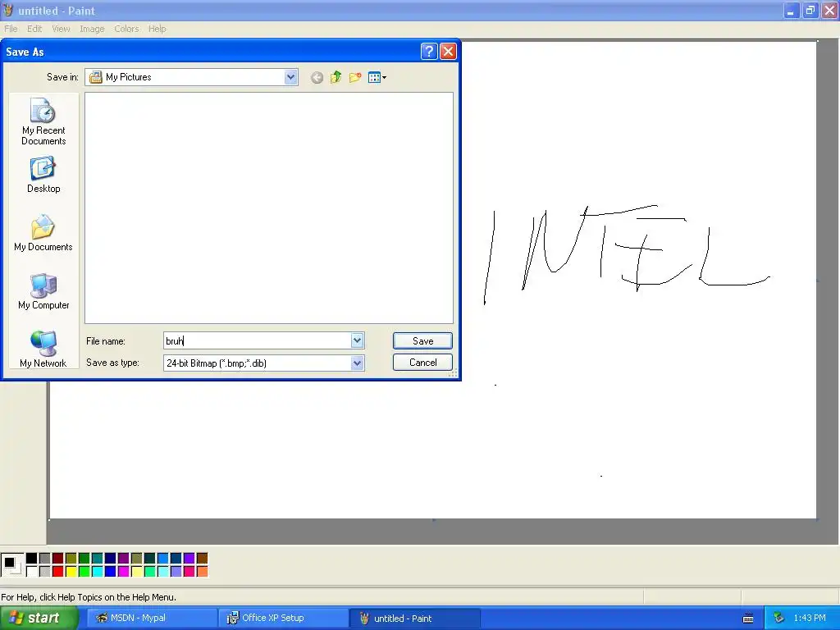The height and width of the screenshot is (630, 840).
Task: Click the foreground/background color indicator box
Action: pyautogui.click(x=11, y=565)
